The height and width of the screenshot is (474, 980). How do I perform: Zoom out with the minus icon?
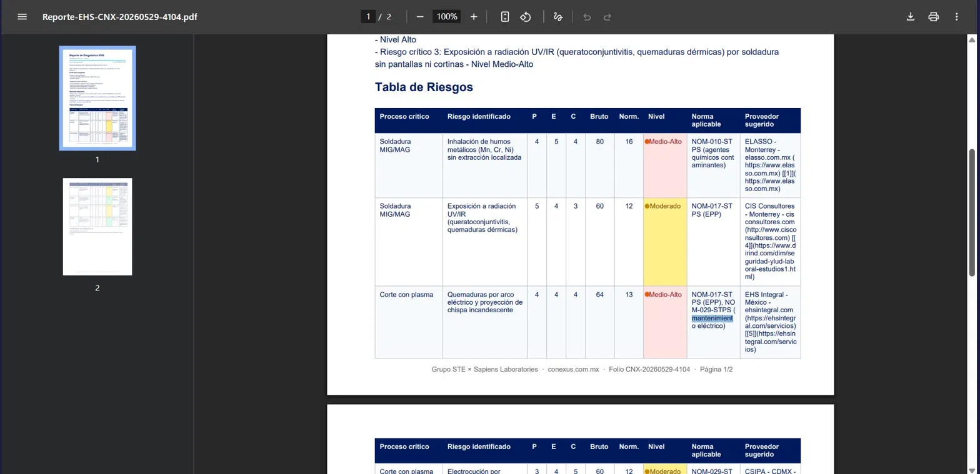420,17
